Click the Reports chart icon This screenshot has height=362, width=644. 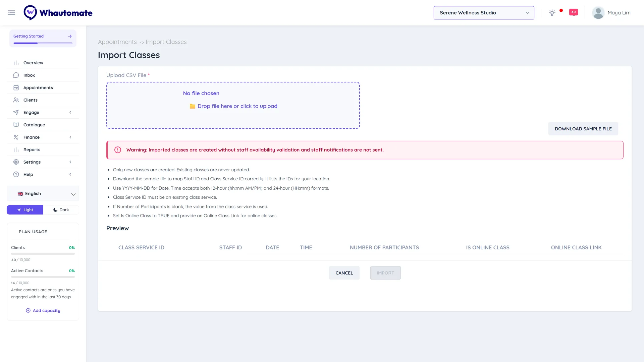[16, 150]
